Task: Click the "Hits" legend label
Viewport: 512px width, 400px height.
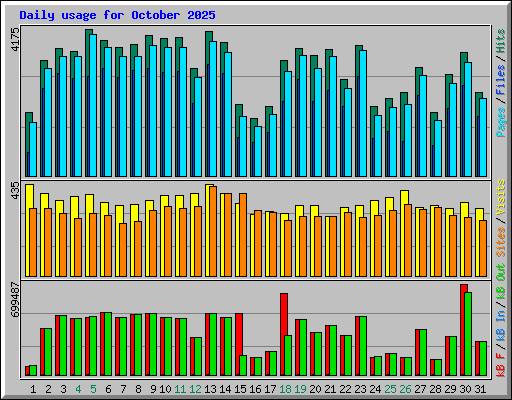Action: tap(501, 41)
